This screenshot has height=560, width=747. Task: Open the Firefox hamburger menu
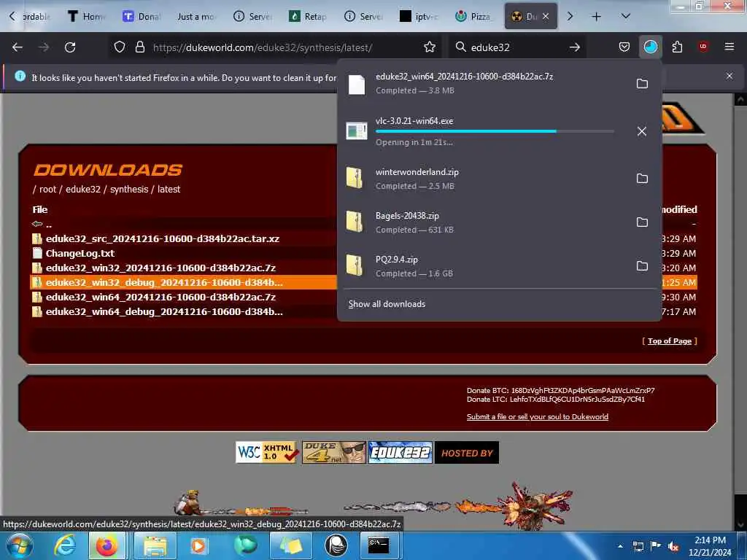pos(729,47)
